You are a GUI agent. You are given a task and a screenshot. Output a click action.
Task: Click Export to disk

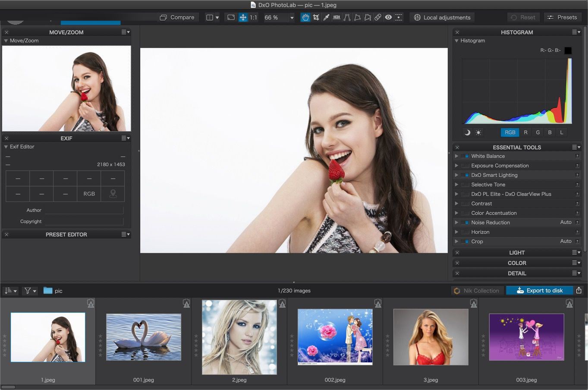(540, 290)
